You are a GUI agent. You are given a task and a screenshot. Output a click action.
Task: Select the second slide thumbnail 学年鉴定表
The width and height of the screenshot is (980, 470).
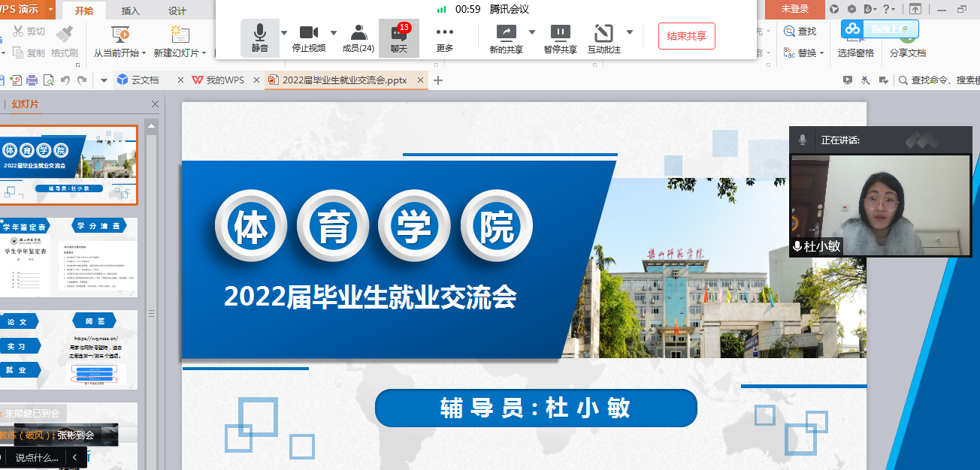[x=69, y=259]
